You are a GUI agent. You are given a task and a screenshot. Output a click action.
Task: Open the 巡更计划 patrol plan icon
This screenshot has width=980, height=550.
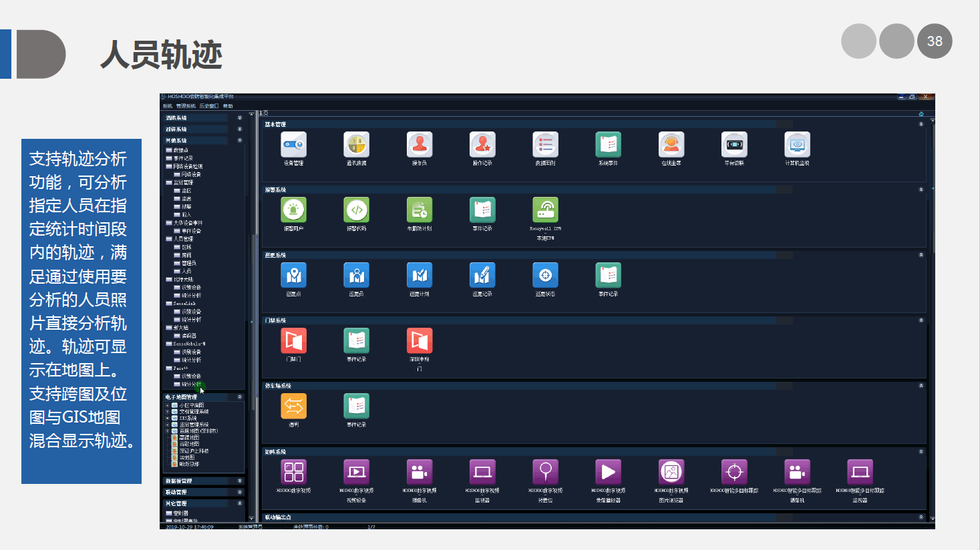click(419, 276)
